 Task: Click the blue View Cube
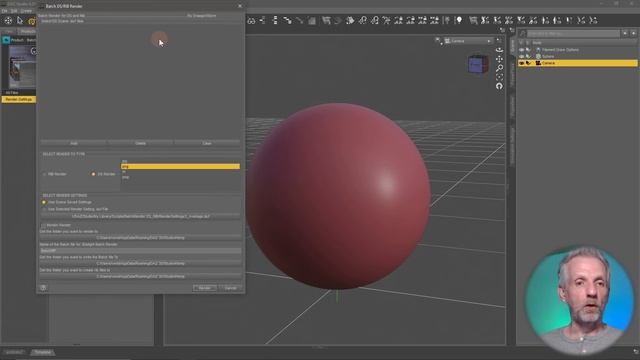(478, 65)
